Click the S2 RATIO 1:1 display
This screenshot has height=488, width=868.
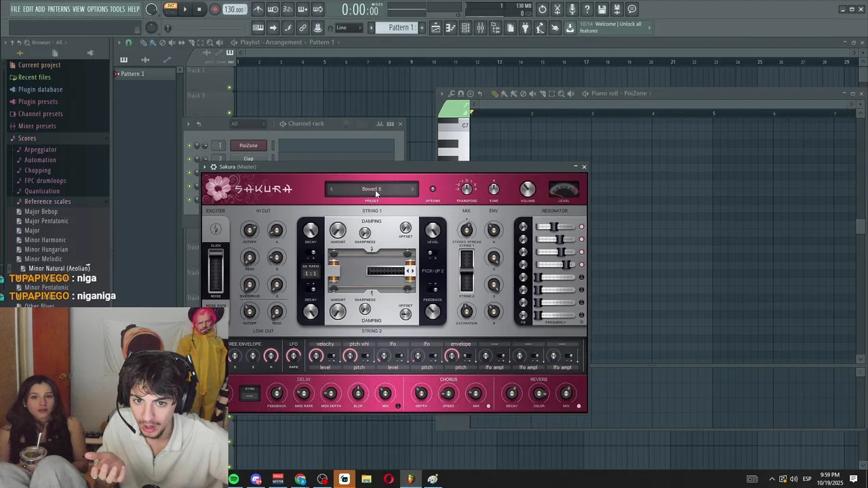point(310,273)
